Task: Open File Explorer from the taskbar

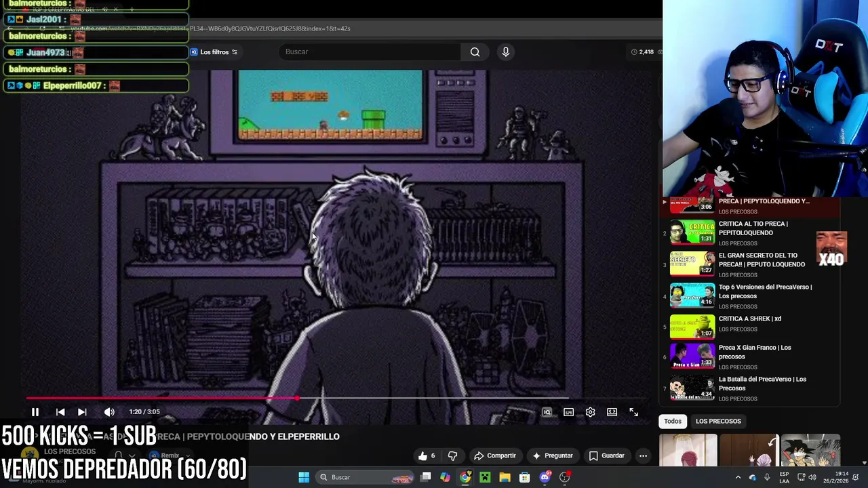Action: [505, 477]
